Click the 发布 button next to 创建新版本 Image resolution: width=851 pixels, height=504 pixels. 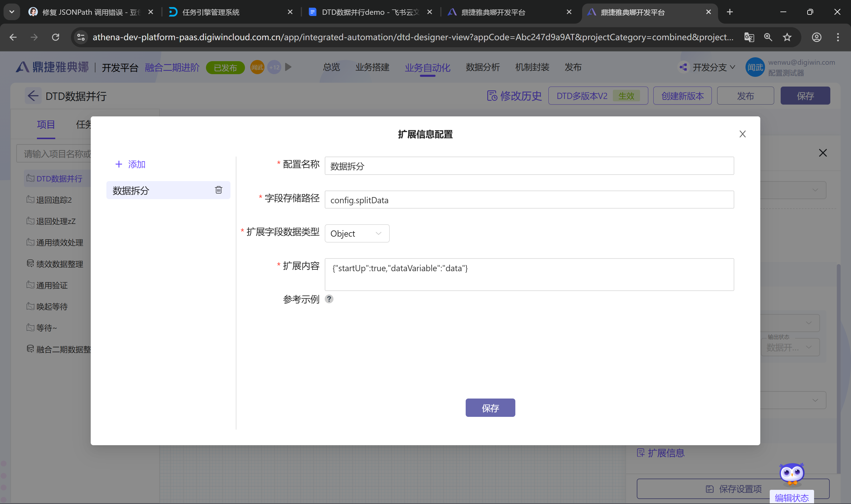pyautogui.click(x=745, y=96)
